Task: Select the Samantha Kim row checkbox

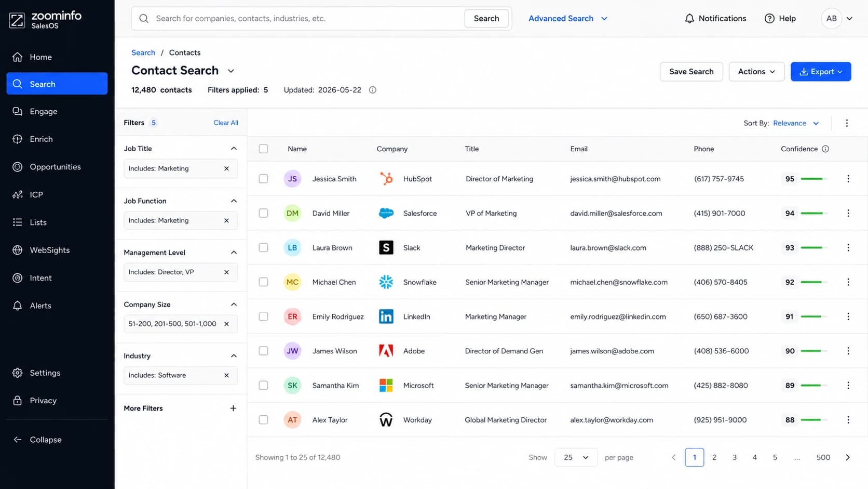Action: (x=264, y=385)
